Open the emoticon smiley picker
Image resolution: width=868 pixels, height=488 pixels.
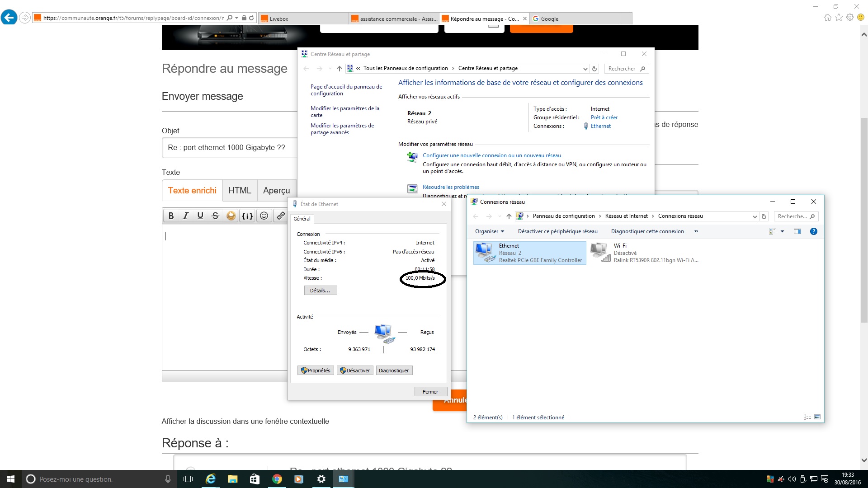(x=264, y=216)
